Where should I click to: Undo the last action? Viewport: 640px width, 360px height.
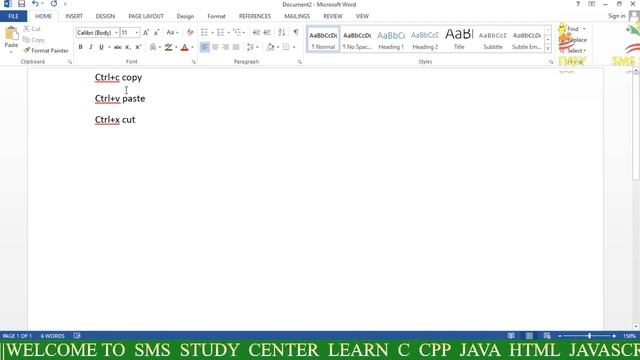click(35, 4)
